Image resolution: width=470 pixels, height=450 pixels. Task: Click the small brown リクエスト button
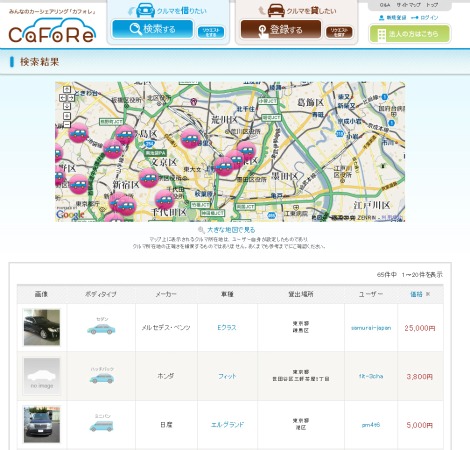pyautogui.click(x=339, y=32)
